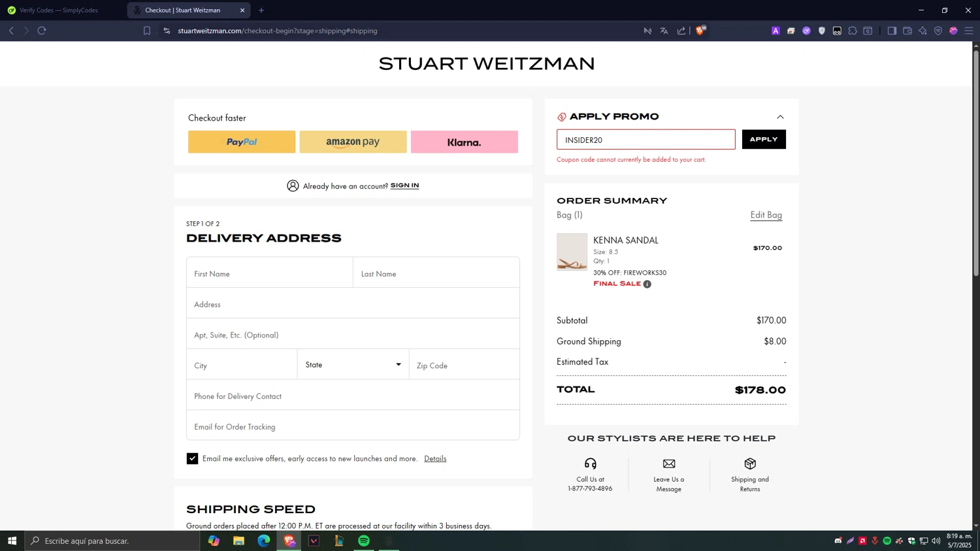Select the Checkout Stuart Weitzman tab
The width and height of the screenshot is (980, 551).
[x=183, y=10]
